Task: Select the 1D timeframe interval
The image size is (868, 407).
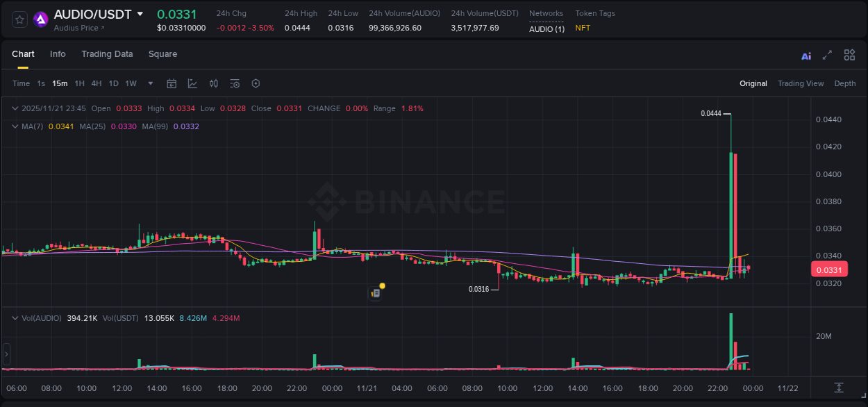Action: 113,83
